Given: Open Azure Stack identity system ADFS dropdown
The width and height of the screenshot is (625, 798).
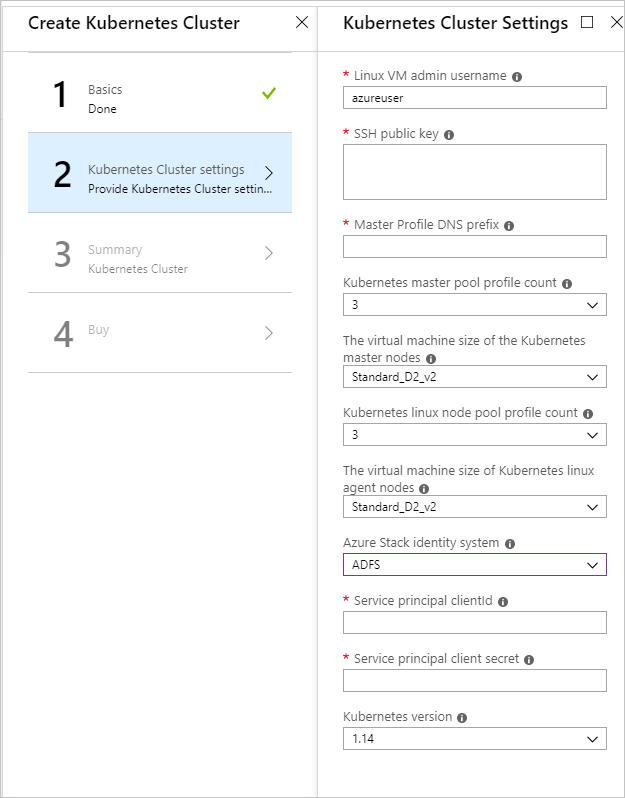Looking at the screenshot, I should pyautogui.click(x=474, y=565).
